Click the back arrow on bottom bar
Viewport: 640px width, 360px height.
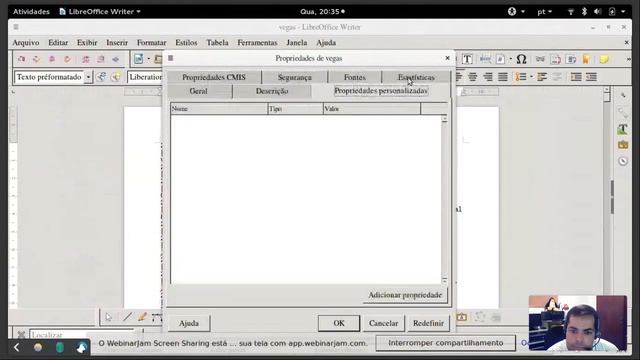tap(17, 347)
